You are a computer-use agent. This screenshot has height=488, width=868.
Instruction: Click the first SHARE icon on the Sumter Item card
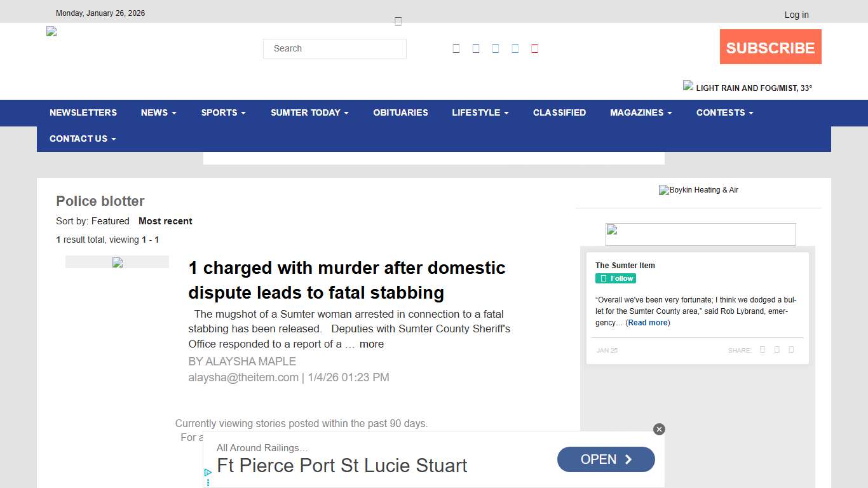(x=762, y=349)
